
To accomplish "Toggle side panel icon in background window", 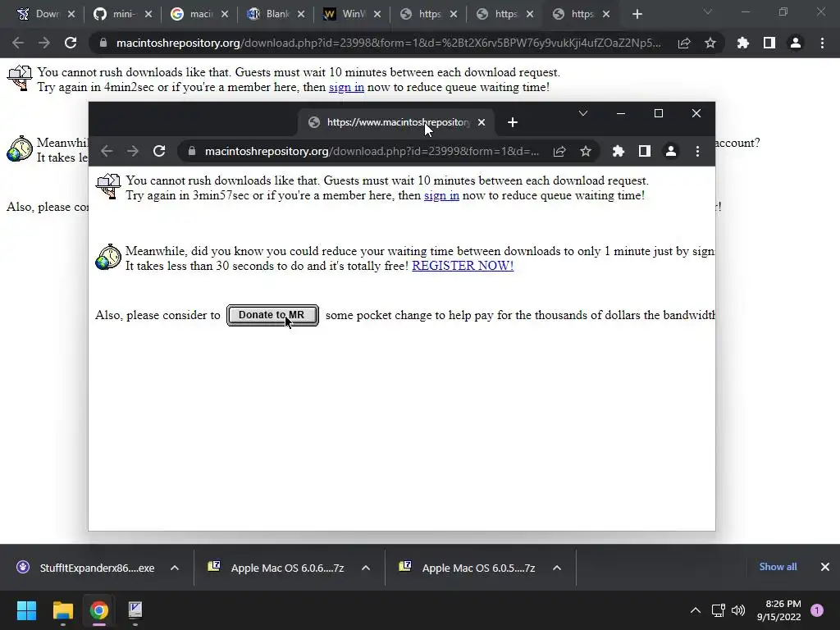I will (769, 43).
